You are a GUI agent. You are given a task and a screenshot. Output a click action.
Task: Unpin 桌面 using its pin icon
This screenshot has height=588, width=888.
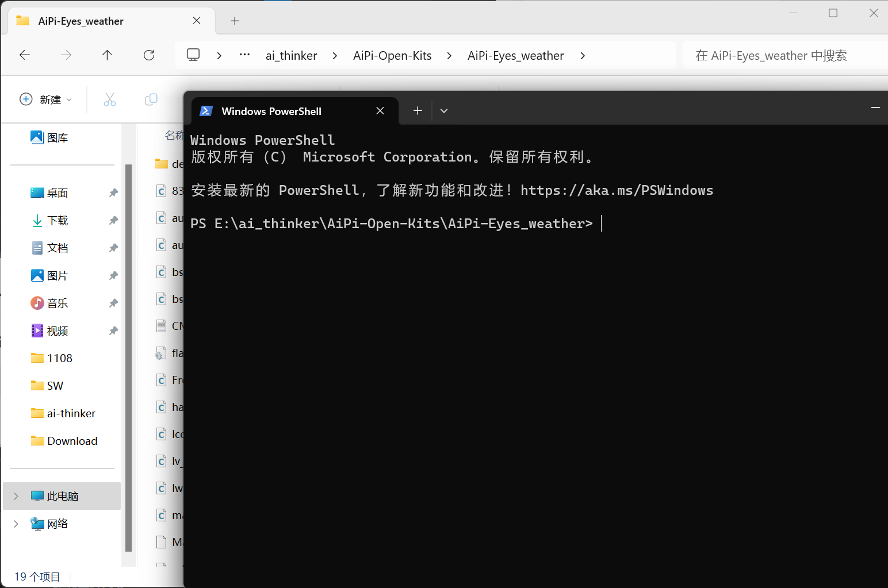point(113,193)
